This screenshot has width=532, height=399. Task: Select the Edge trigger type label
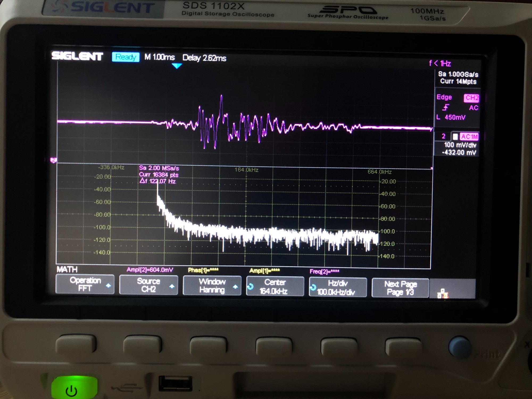[444, 97]
